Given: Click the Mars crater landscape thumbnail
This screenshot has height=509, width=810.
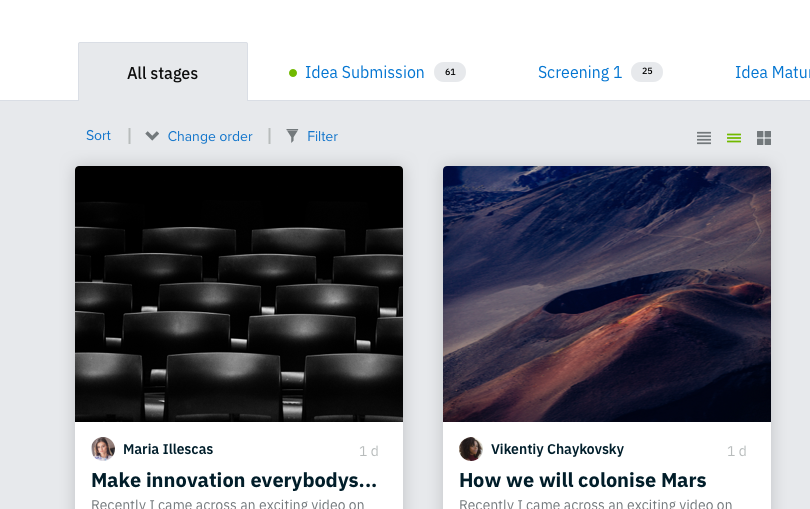Looking at the screenshot, I should [x=607, y=294].
